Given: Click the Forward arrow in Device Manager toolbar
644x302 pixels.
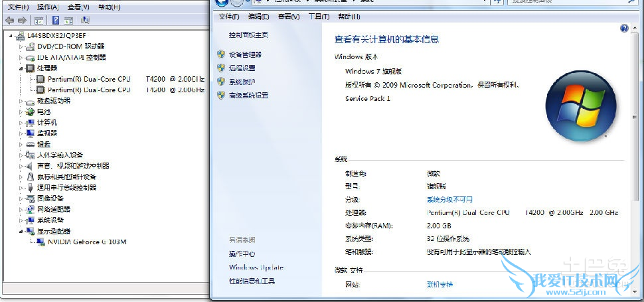Looking at the screenshot, I should click(22, 20).
